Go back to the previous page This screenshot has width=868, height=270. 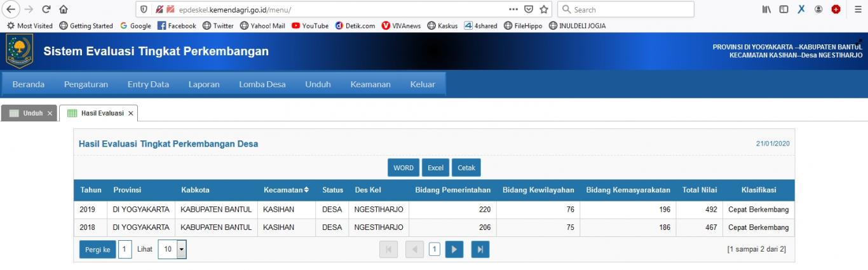tap(11, 10)
